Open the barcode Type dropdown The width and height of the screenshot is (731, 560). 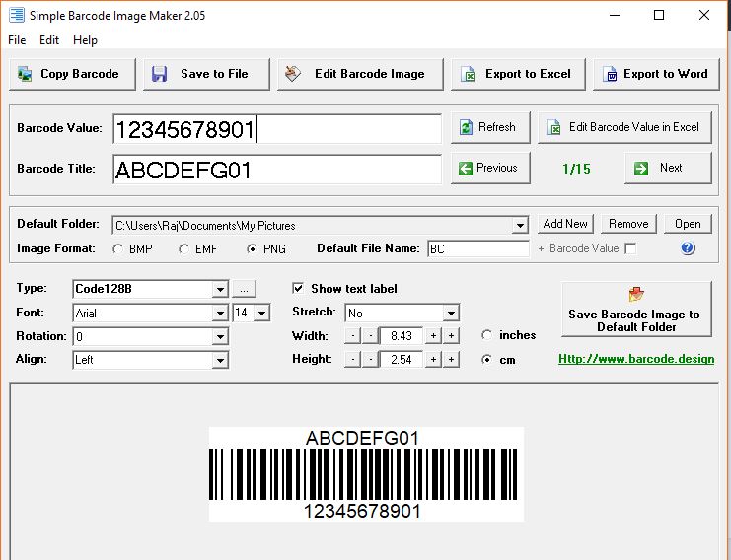220,289
